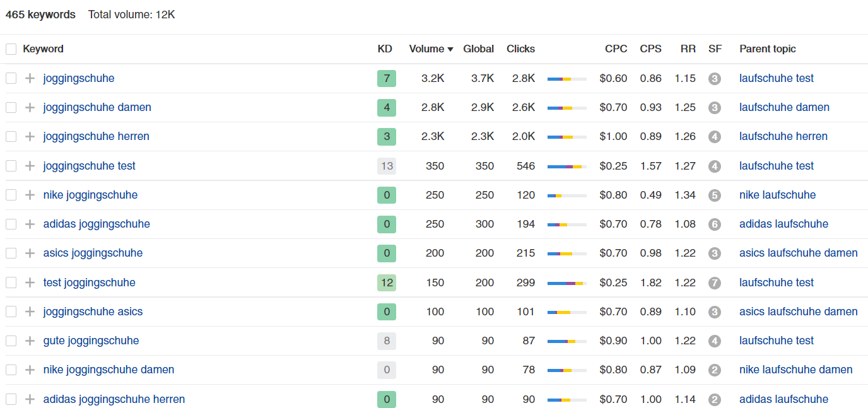The image size is (868, 408).
Task: Click the plus icon beside "adidas joggingschuhe"
Action: tap(29, 224)
